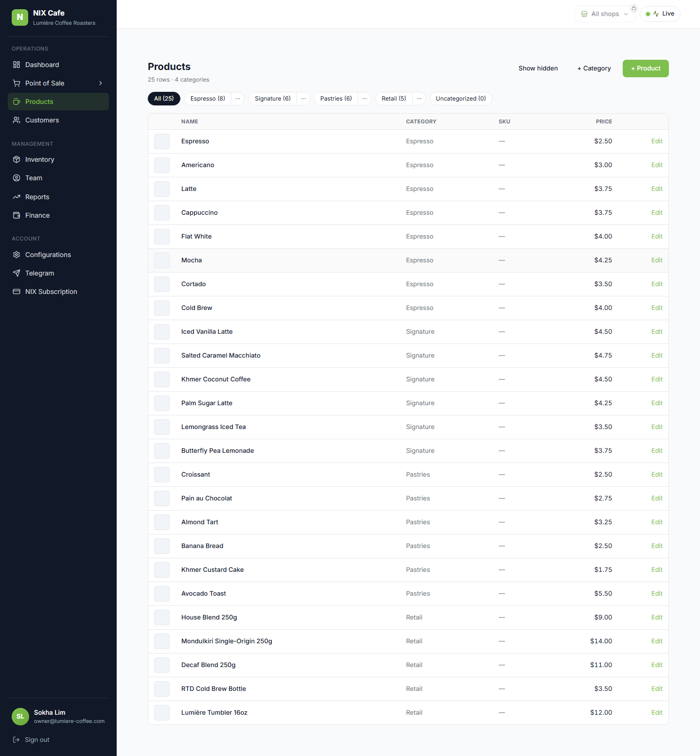Expand the Point of Sale submenu chevron

tap(101, 83)
